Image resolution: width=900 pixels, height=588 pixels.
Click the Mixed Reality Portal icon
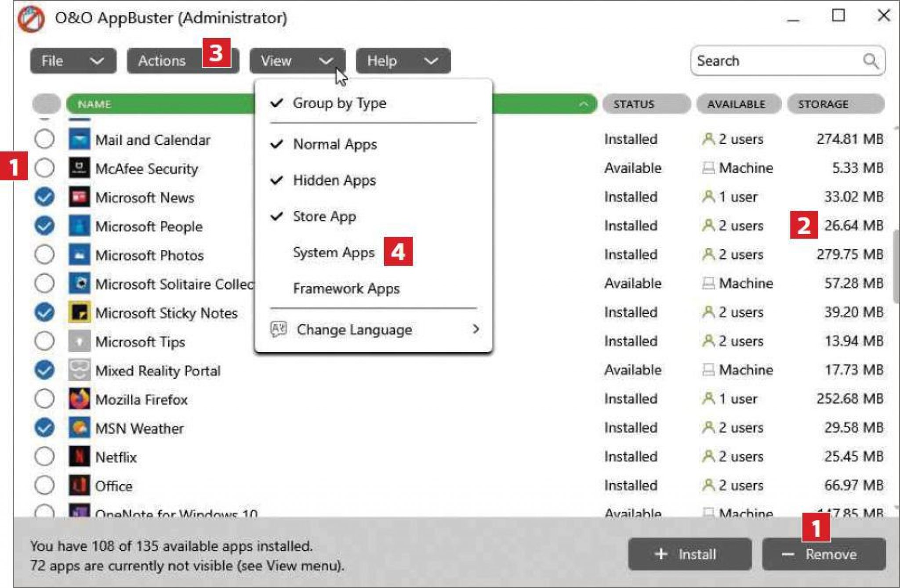pyautogui.click(x=80, y=370)
